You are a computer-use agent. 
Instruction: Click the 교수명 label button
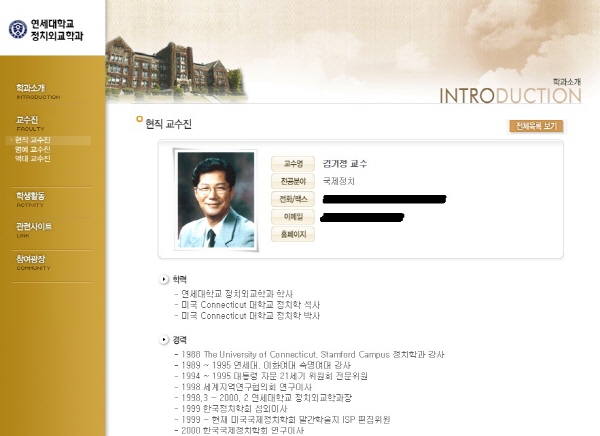[x=293, y=164]
